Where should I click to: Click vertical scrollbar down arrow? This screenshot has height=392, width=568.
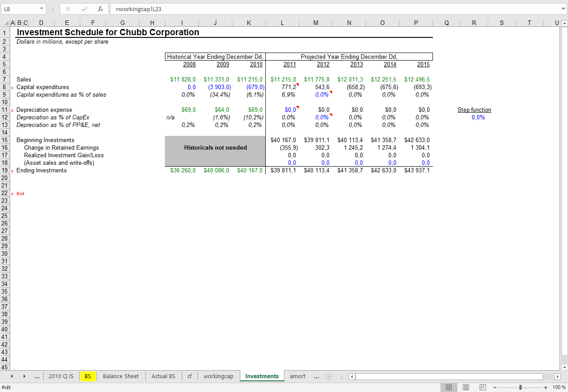click(x=564, y=367)
